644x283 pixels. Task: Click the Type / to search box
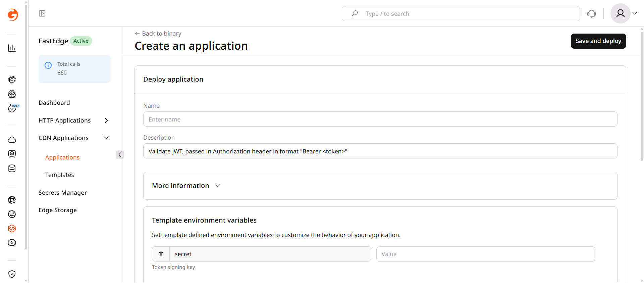coord(461,13)
